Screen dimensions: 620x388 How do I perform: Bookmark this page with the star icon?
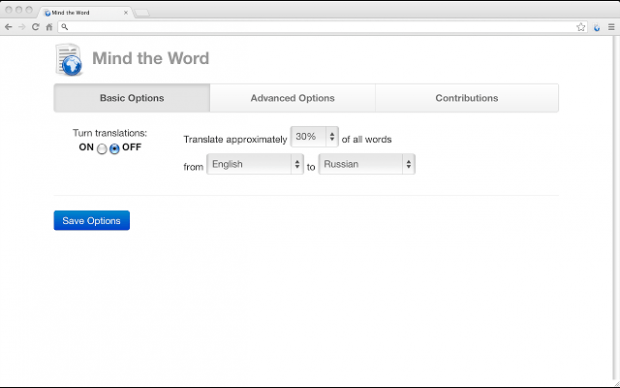[x=580, y=27]
